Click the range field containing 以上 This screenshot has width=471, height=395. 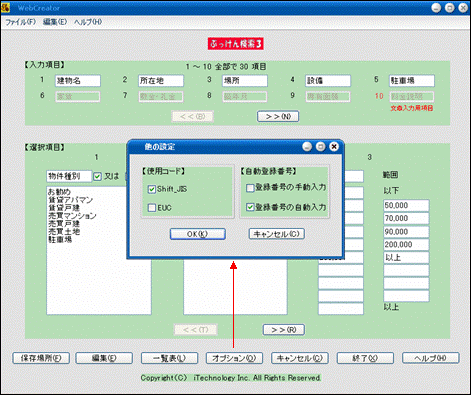[406, 258]
